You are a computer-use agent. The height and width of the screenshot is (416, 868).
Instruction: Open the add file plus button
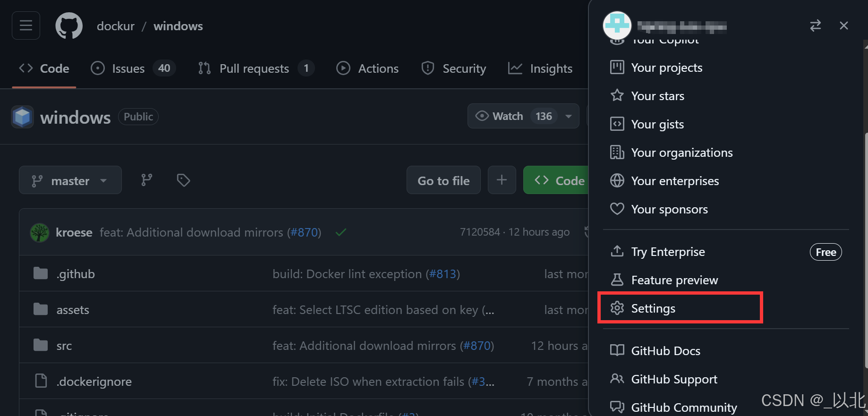tap(502, 180)
